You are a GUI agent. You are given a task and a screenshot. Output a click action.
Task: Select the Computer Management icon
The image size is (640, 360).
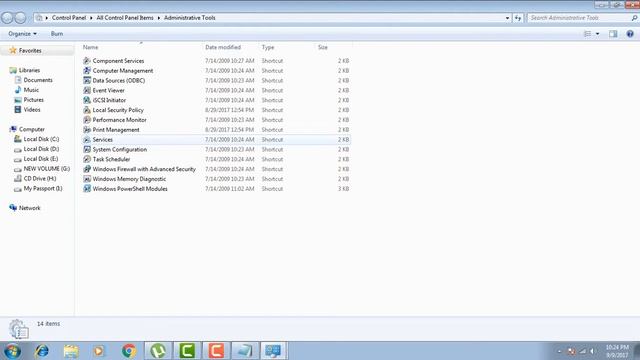coord(87,71)
